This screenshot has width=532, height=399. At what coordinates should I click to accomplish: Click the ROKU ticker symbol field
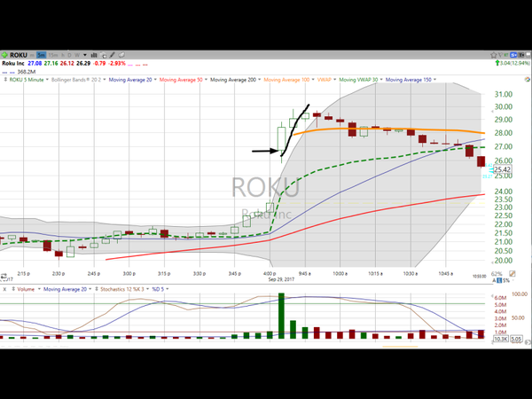(19, 55)
